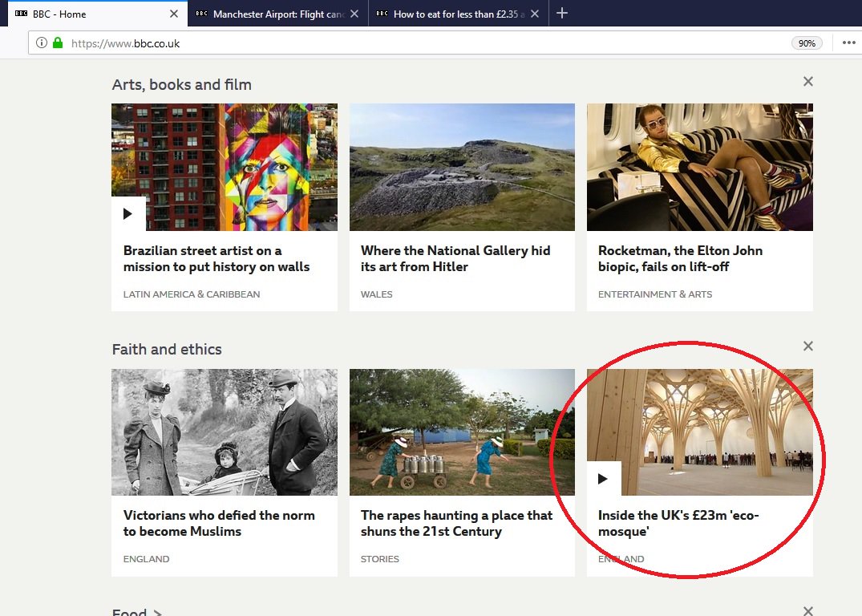862x616 pixels.
Task: Click the ENTERTAINMENT & ARTS label
Action: point(655,294)
